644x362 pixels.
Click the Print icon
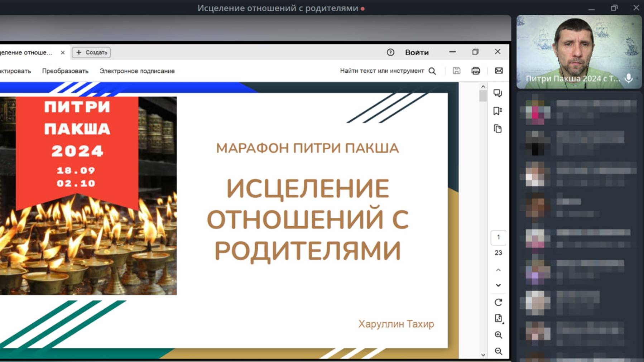tap(475, 71)
